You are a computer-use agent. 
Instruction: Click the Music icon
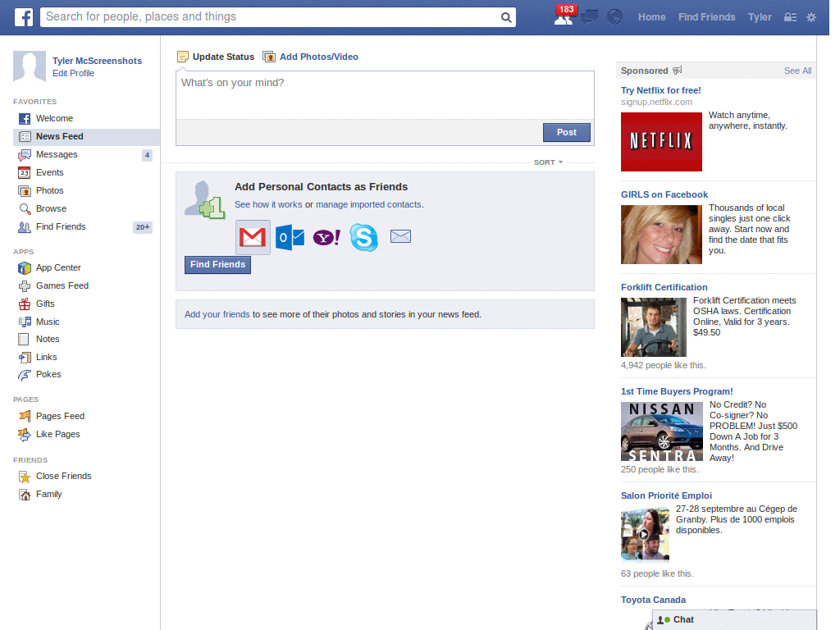pyautogui.click(x=25, y=322)
